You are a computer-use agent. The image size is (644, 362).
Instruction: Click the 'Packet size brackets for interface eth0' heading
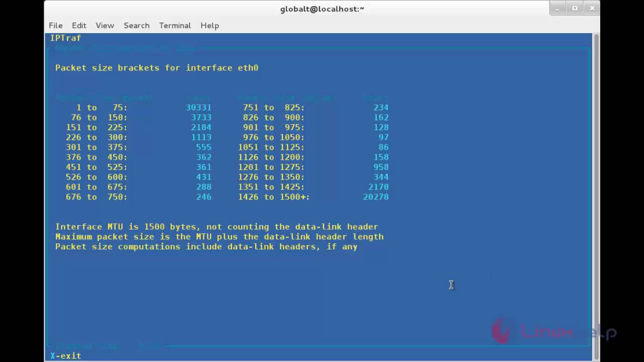(x=157, y=68)
